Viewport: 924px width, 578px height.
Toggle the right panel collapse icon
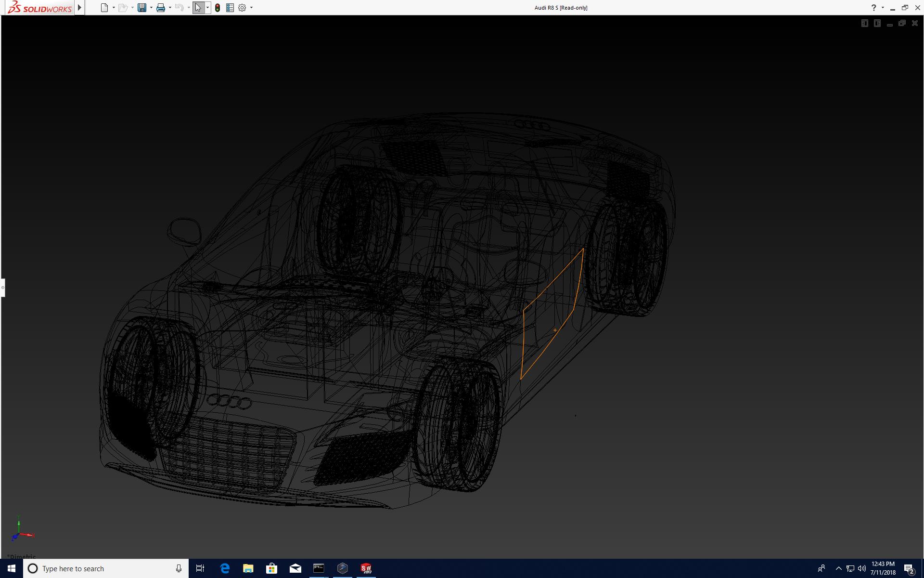(877, 23)
